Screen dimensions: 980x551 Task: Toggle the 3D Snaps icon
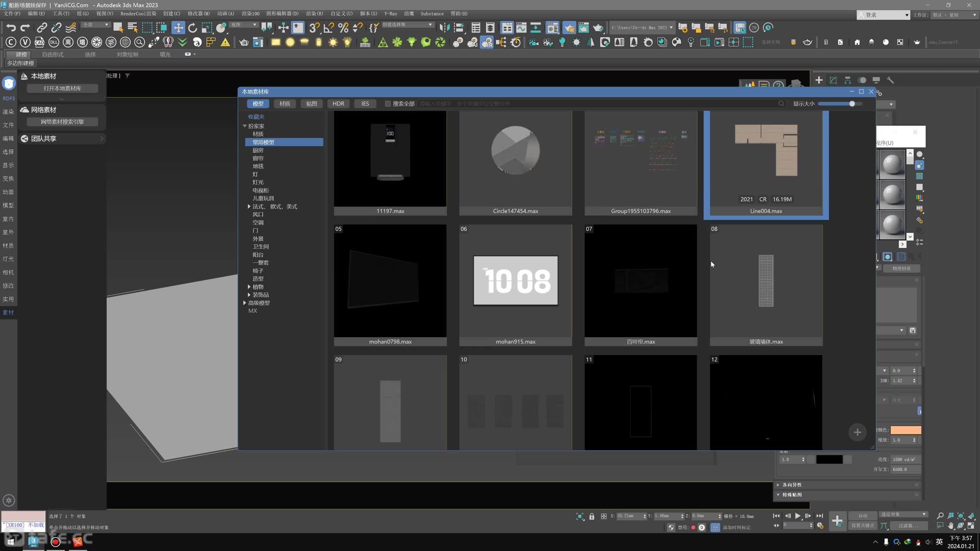pyautogui.click(x=314, y=28)
